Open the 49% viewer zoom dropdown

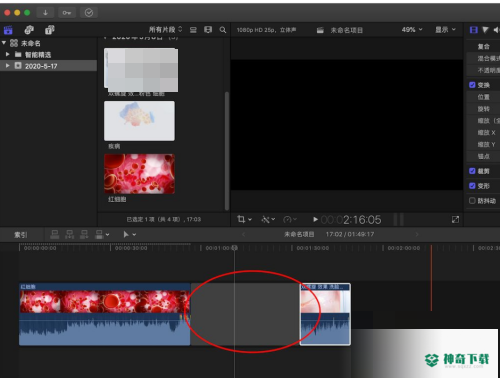[x=412, y=30]
